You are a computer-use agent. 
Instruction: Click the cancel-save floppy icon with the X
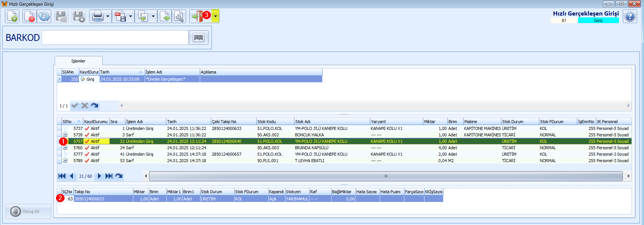click(x=79, y=16)
